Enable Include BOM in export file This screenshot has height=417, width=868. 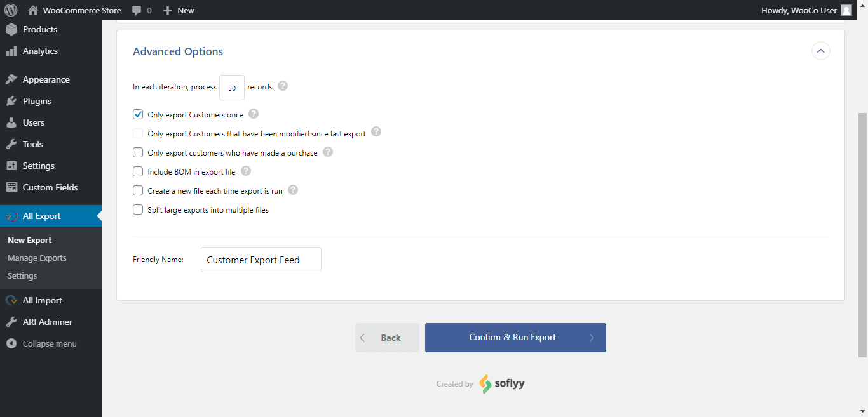138,171
